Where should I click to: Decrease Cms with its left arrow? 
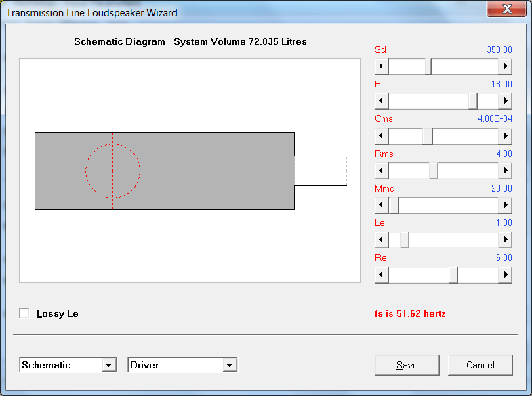point(382,136)
